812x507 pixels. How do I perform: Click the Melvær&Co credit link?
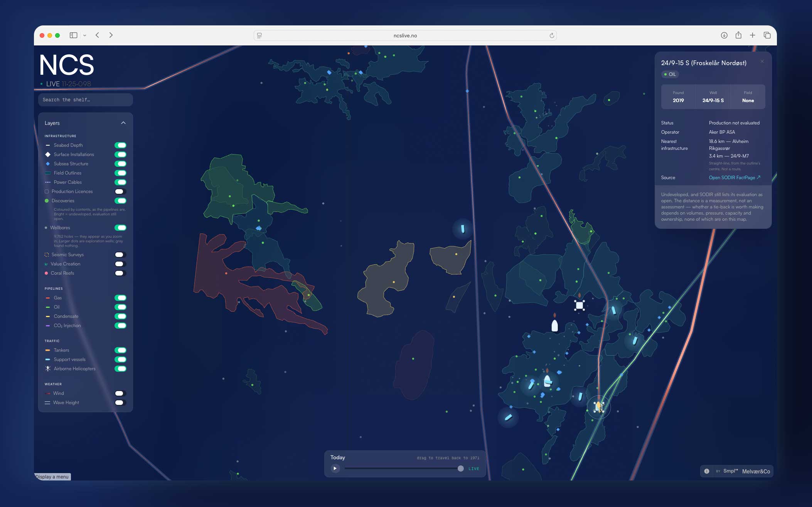[756, 471]
